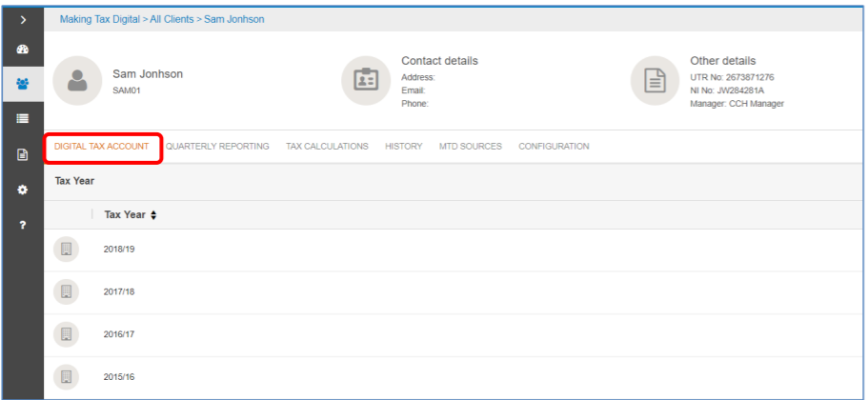Click the Email: label in contact details
The width and height of the screenshot is (868, 400).
413,90
